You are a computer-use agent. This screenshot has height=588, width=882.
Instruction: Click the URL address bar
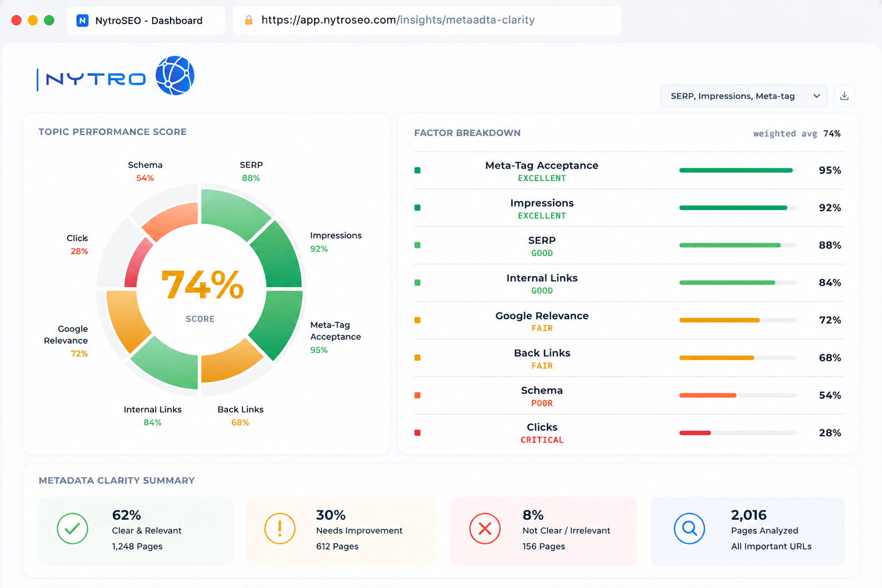427,20
